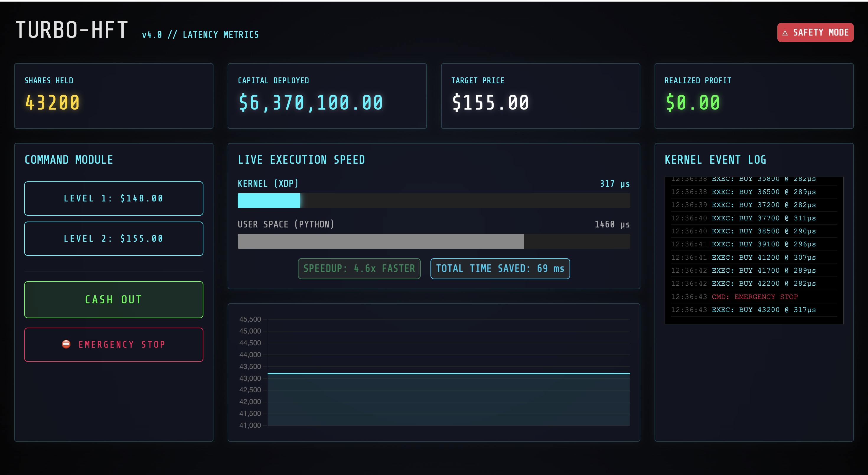Viewport: 868px width, 475px height.
Task: Click the Shares Held 43200 card
Action: click(114, 96)
